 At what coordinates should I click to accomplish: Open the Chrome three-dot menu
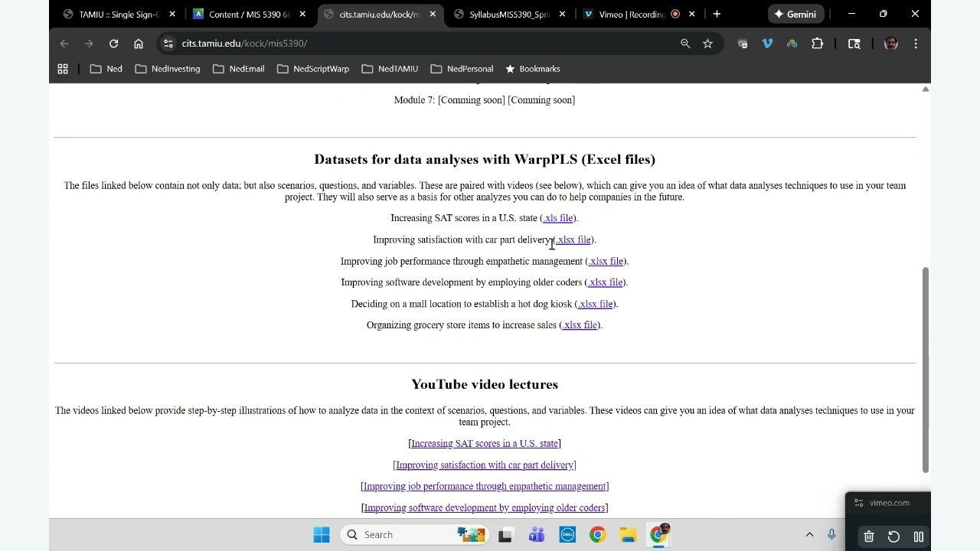[x=916, y=44]
